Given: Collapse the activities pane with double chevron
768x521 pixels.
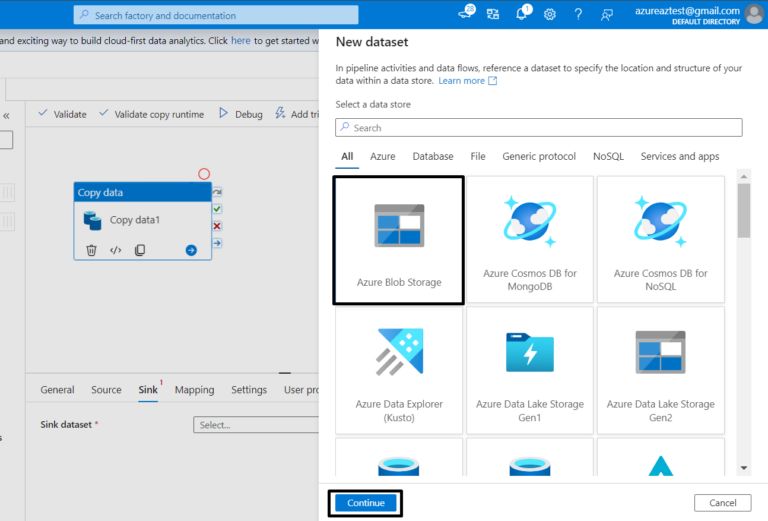Looking at the screenshot, I should click(x=6, y=116).
